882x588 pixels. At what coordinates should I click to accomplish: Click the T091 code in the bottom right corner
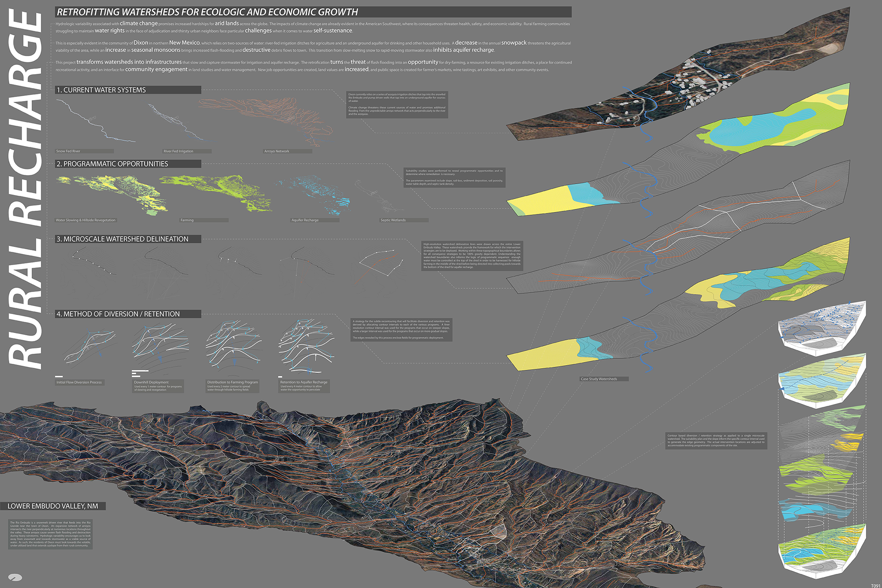[x=875, y=585]
